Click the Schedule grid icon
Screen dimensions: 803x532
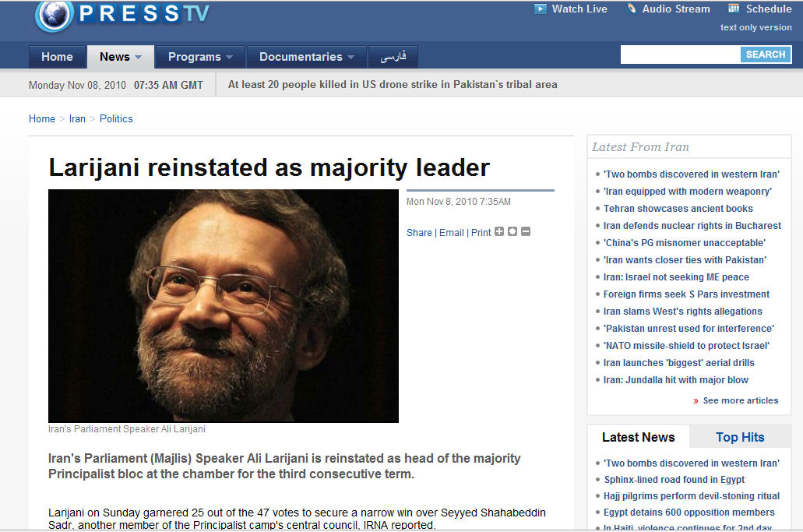[734, 9]
